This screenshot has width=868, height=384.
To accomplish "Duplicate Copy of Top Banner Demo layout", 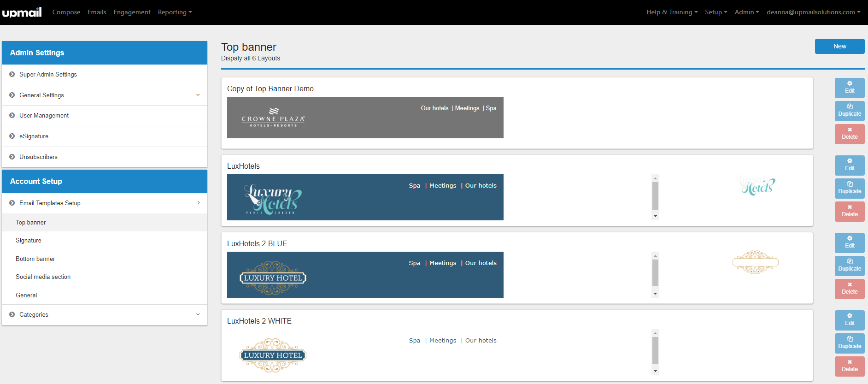I will [850, 111].
